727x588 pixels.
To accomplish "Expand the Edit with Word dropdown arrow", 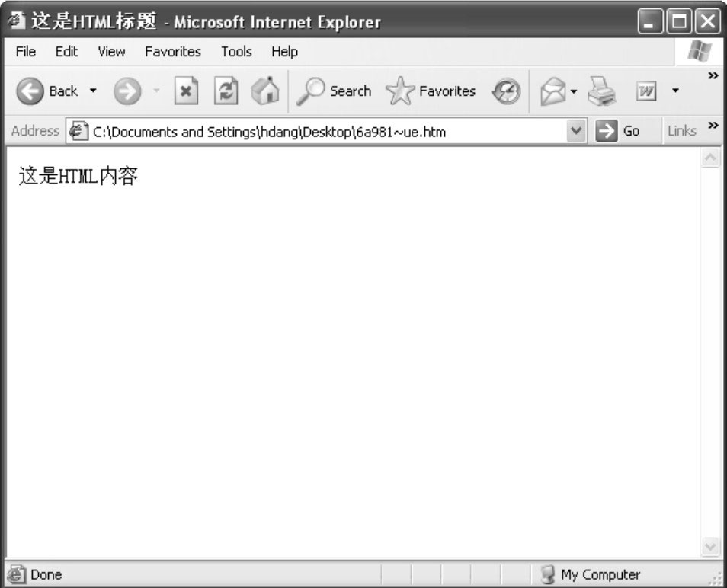I will tap(675, 91).
